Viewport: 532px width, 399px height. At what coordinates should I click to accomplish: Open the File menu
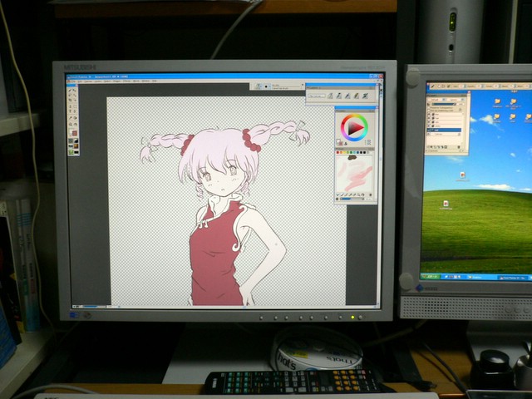[74, 81]
